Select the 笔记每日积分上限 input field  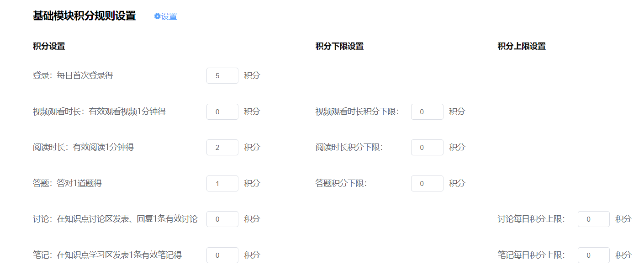[593, 255]
